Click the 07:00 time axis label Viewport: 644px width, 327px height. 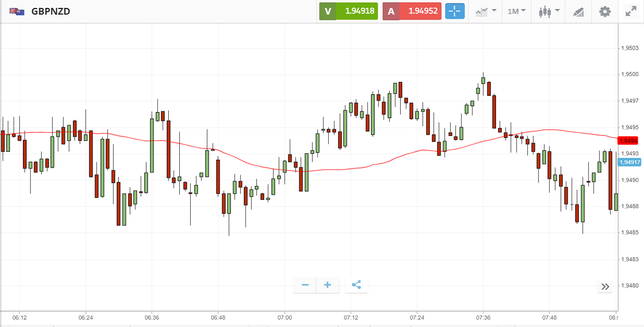tap(284, 317)
